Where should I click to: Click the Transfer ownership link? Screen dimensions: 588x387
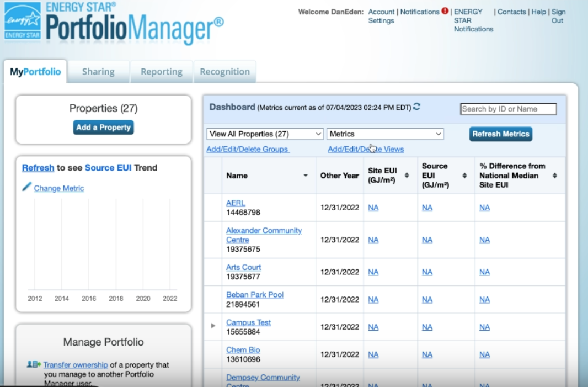[x=76, y=364]
